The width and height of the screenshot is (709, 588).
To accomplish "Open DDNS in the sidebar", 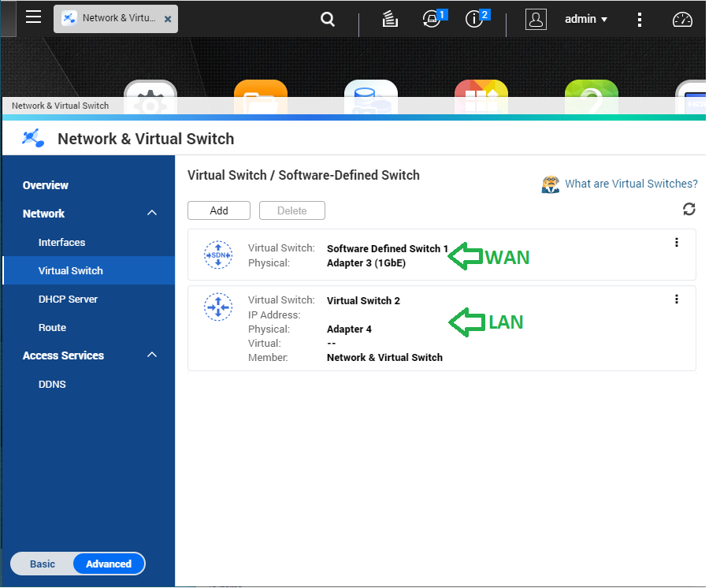I will (52, 384).
